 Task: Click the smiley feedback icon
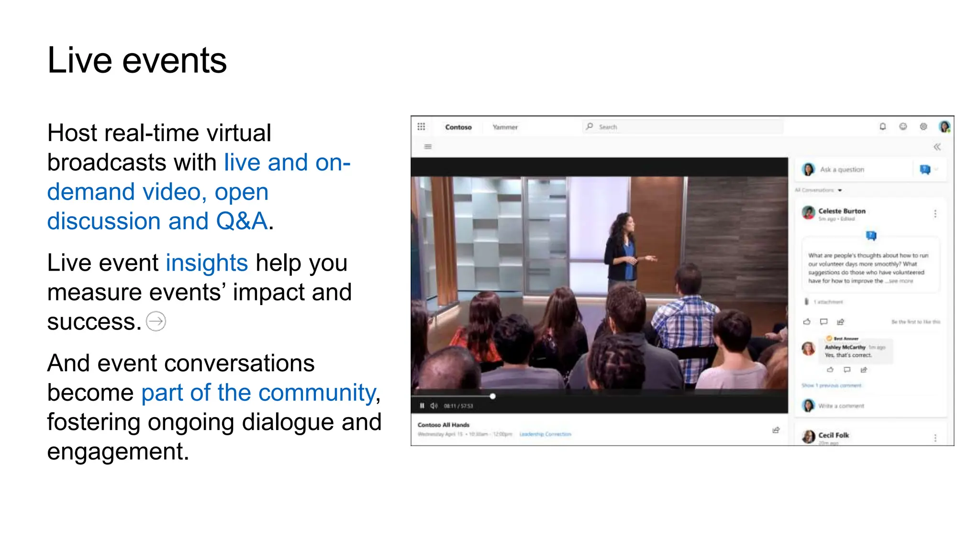(x=903, y=127)
